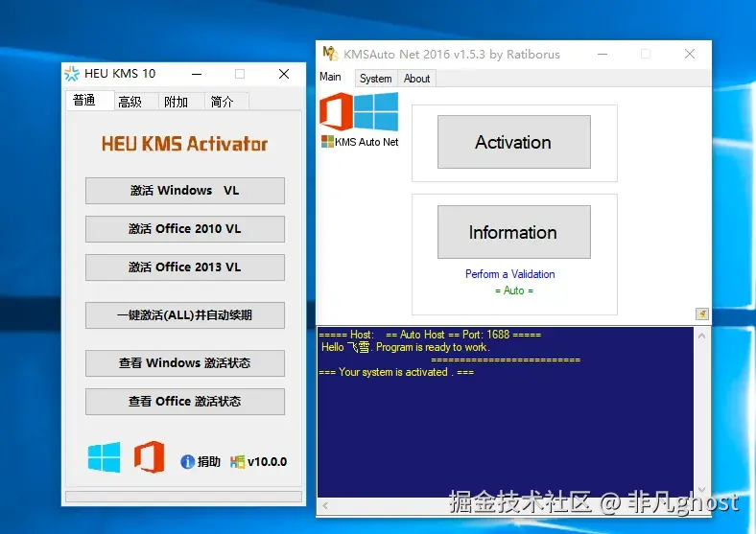Click the = Auto = link
This screenshot has width=756, height=534.
pos(514,290)
